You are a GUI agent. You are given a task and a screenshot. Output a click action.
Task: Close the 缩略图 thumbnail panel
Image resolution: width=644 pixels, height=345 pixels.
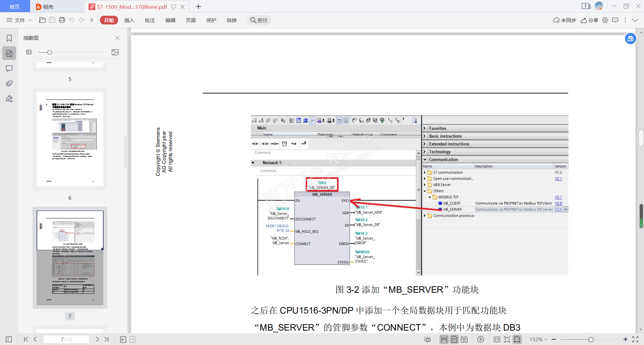pyautogui.click(x=117, y=38)
